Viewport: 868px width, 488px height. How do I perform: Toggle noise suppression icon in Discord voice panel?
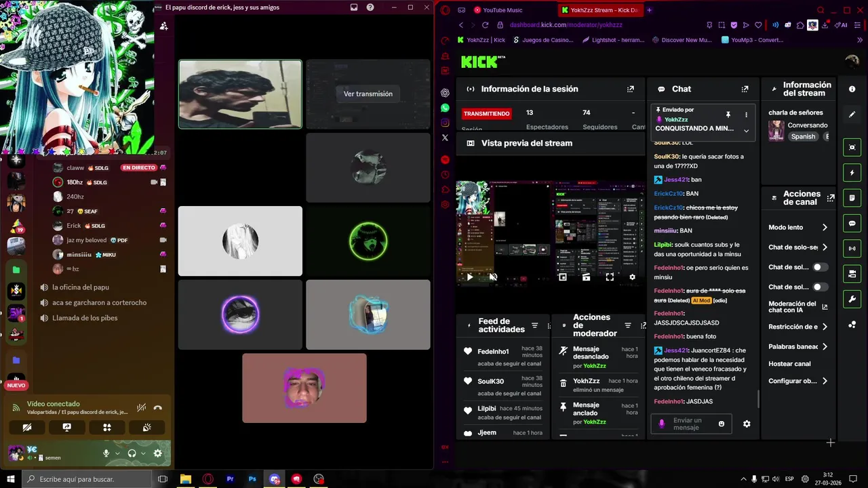click(x=141, y=407)
